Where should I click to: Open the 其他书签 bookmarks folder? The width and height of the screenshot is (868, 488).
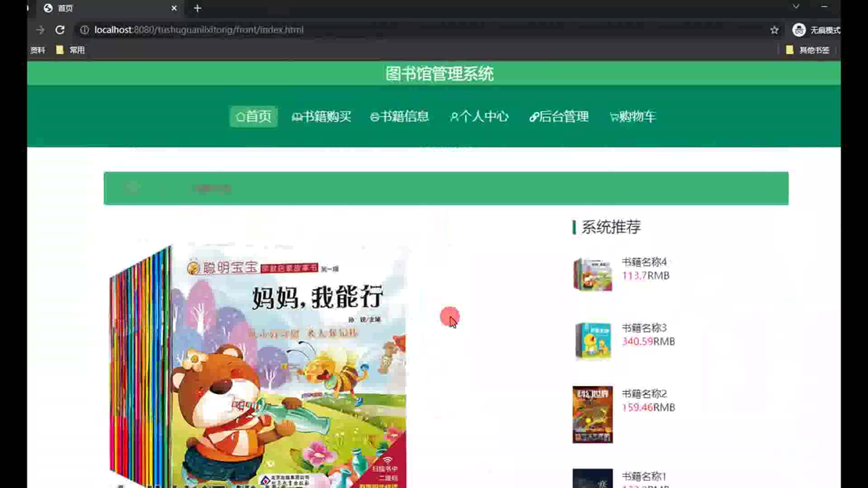[x=808, y=50]
